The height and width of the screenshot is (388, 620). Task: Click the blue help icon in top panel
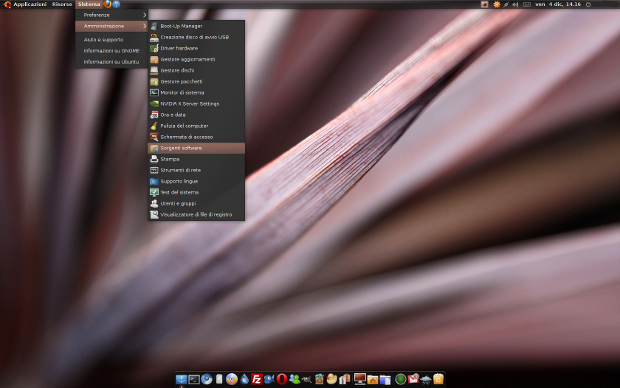click(116, 4)
